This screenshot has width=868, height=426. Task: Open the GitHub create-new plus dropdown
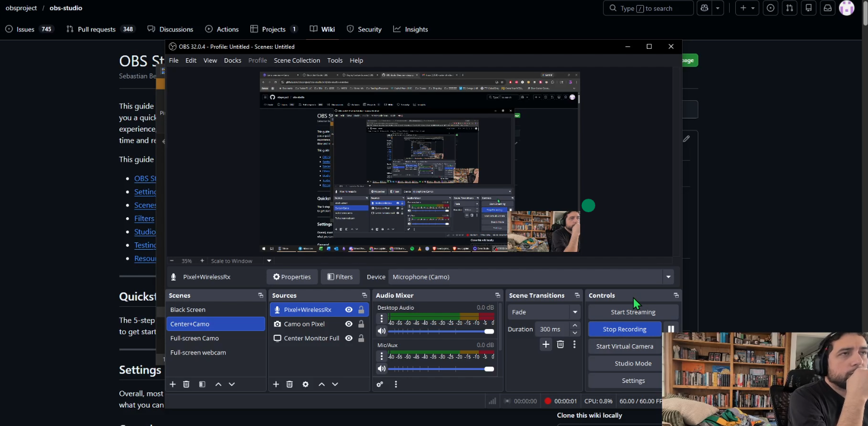pos(747,8)
